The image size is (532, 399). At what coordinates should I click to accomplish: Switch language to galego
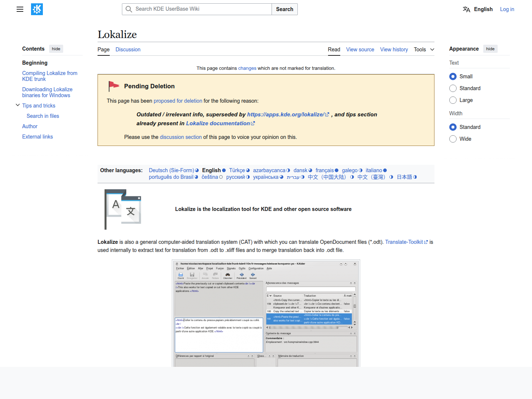(x=349, y=170)
